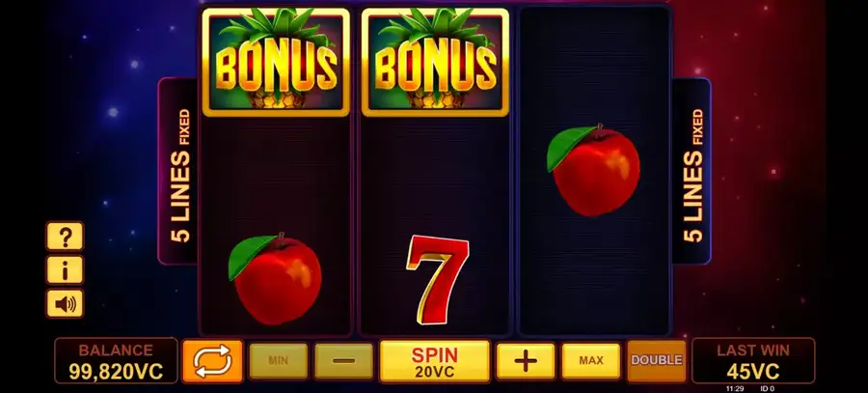Click the LAST WIN 45VC panel
This screenshot has height=393, width=868.
(x=753, y=361)
